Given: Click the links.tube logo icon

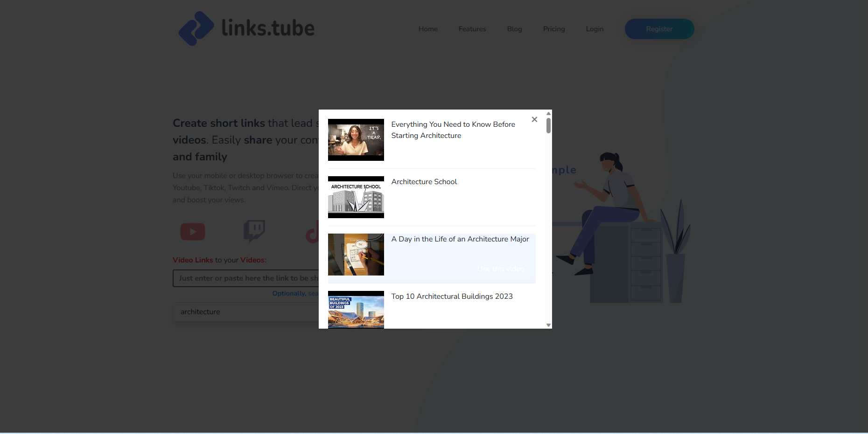Looking at the screenshot, I should [x=196, y=28].
